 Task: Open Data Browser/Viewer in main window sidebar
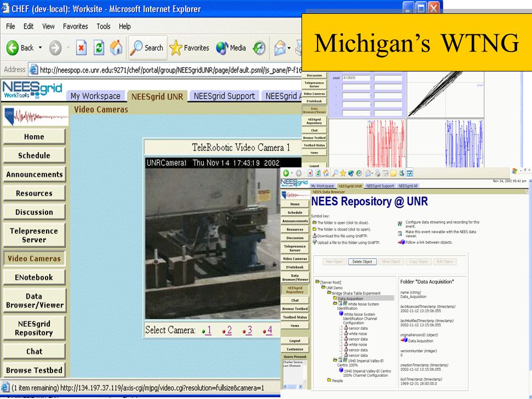click(x=34, y=300)
